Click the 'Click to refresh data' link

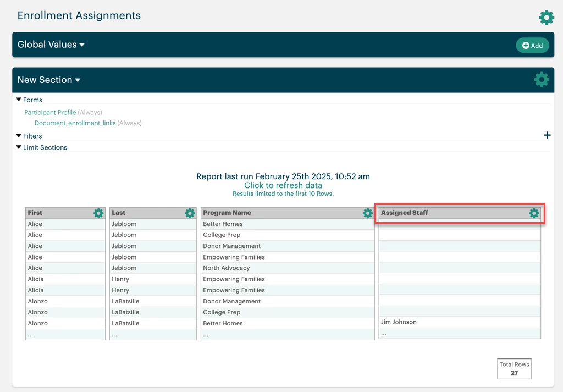coord(283,185)
